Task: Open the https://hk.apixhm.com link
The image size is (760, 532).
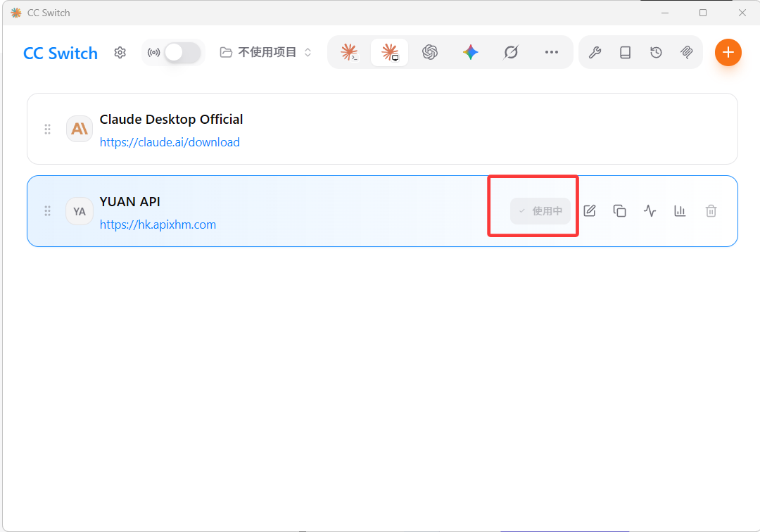Action: point(158,224)
